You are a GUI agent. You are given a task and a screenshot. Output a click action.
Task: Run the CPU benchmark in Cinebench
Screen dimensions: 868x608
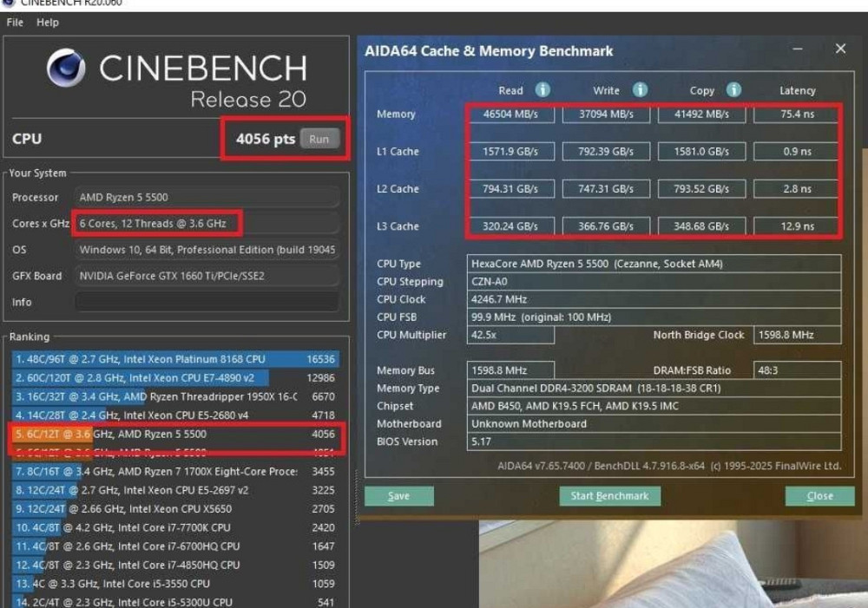pyautogui.click(x=320, y=137)
